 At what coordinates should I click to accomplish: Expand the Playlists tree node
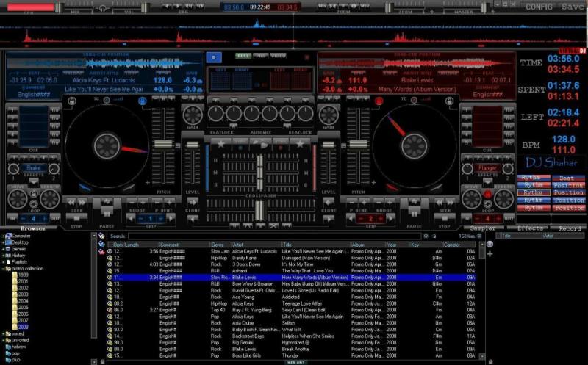(x=4, y=262)
